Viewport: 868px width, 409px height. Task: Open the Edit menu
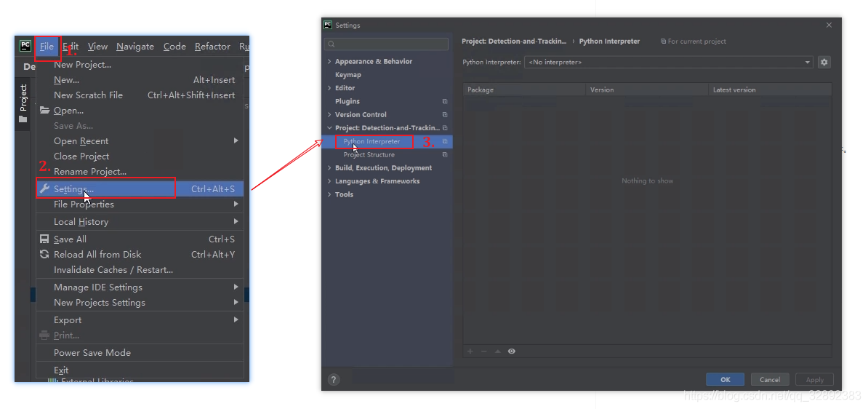tap(71, 47)
